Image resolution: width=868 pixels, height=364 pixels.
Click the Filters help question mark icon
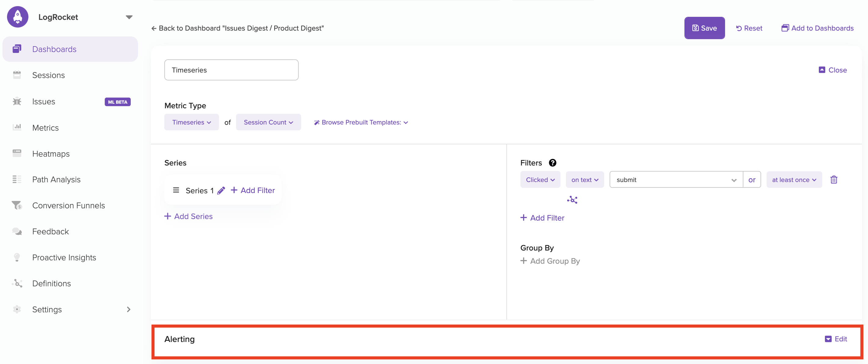click(x=552, y=163)
